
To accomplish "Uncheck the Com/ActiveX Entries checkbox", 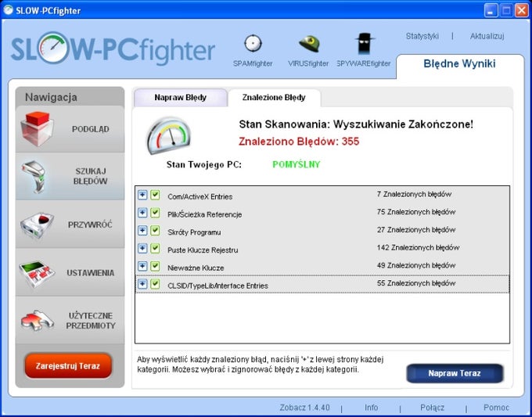I will click(155, 195).
